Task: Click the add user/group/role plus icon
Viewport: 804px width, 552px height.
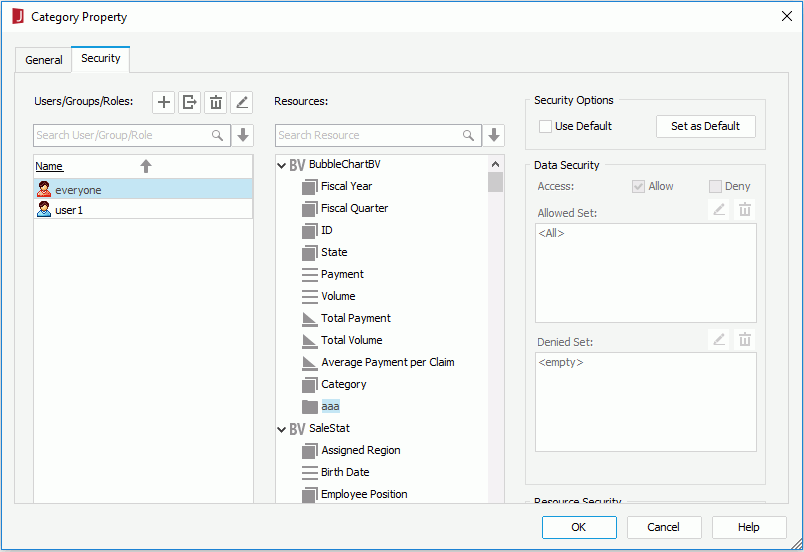Action: tap(164, 103)
